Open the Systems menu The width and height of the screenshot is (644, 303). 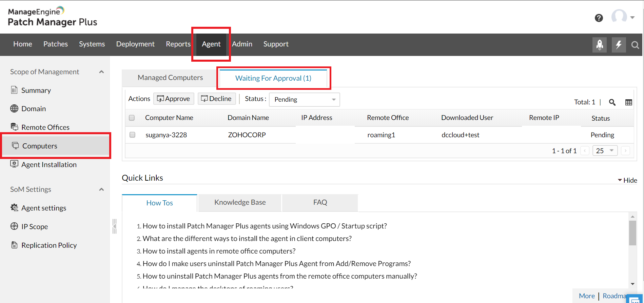click(x=92, y=44)
